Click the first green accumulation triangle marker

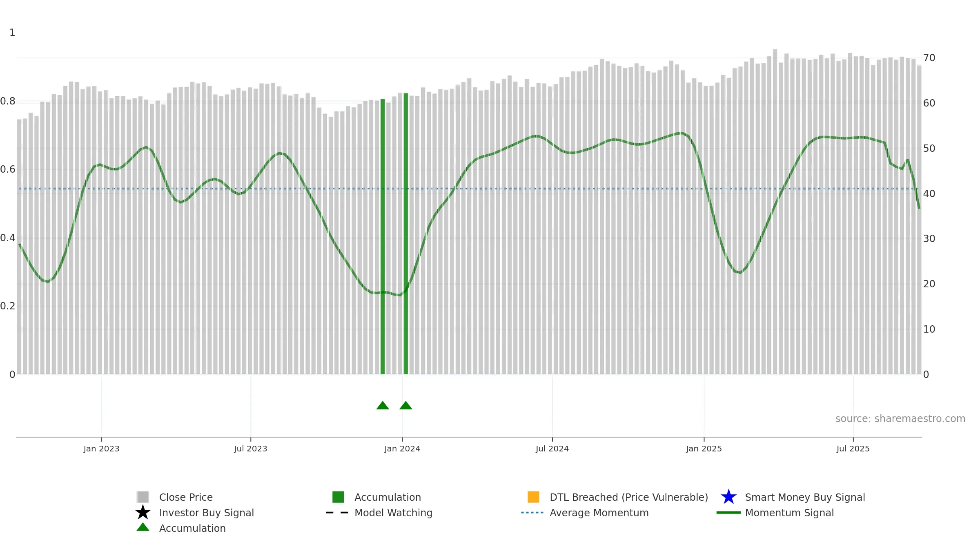[x=383, y=405]
